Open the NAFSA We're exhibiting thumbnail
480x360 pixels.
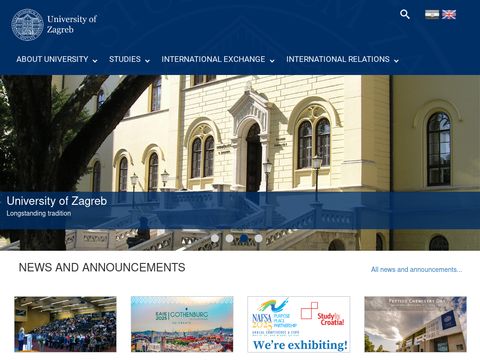[299, 324]
